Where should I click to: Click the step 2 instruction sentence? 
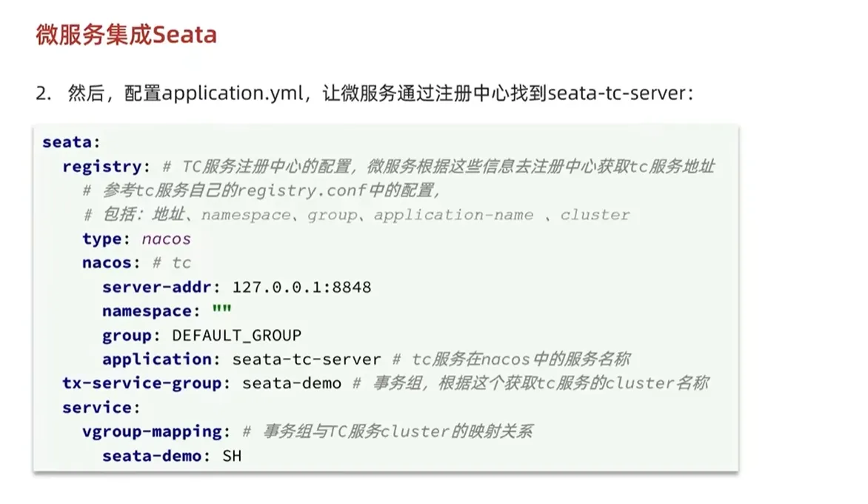coord(364,95)
